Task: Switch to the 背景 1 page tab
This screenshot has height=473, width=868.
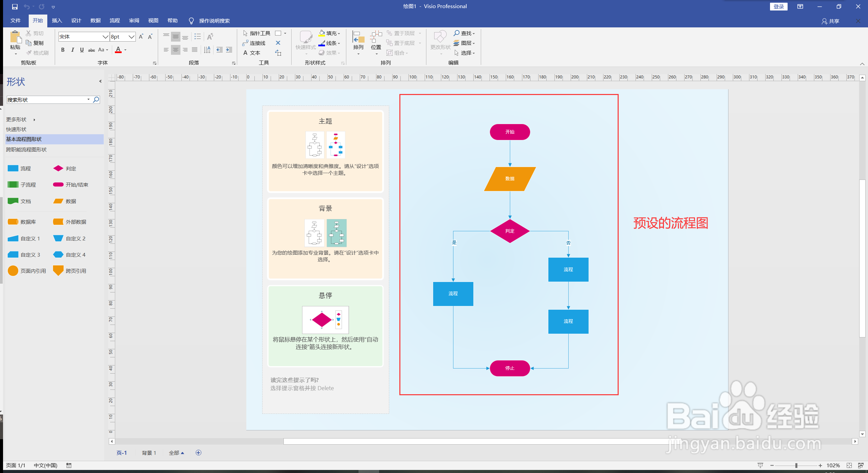Action: 149,453
